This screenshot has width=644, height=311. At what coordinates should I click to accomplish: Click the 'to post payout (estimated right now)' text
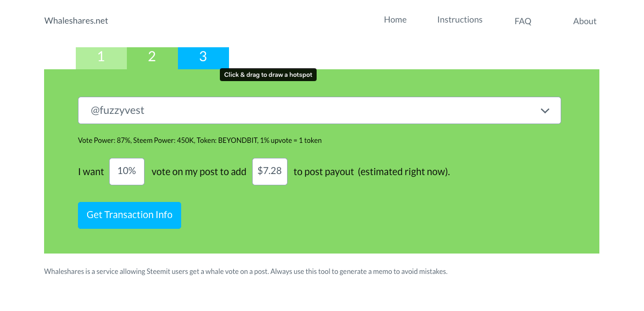tap(371, 171)
